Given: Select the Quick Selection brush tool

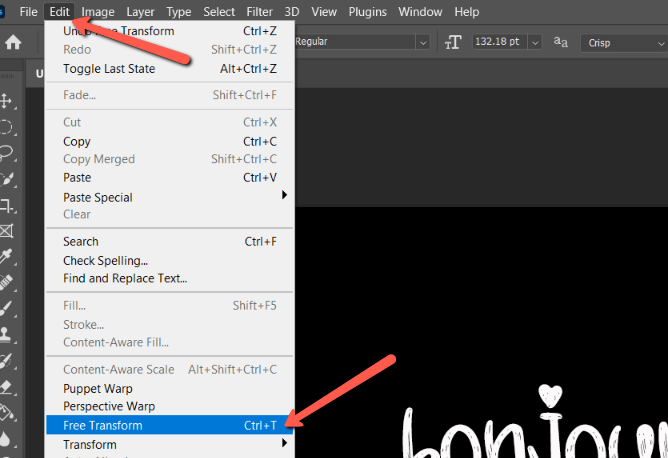Looking at the screenshot, I should pyautogui.click(x=6, y=179).
